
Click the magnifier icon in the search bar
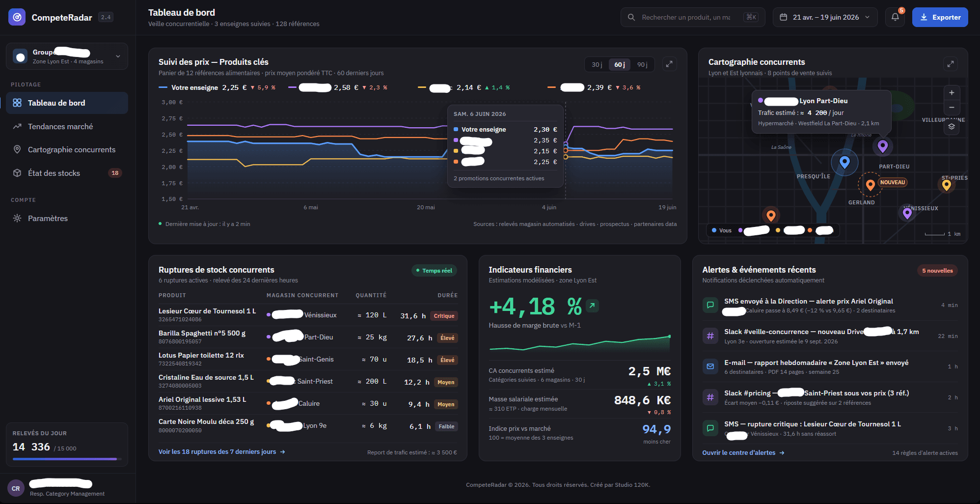click(631, 17)
